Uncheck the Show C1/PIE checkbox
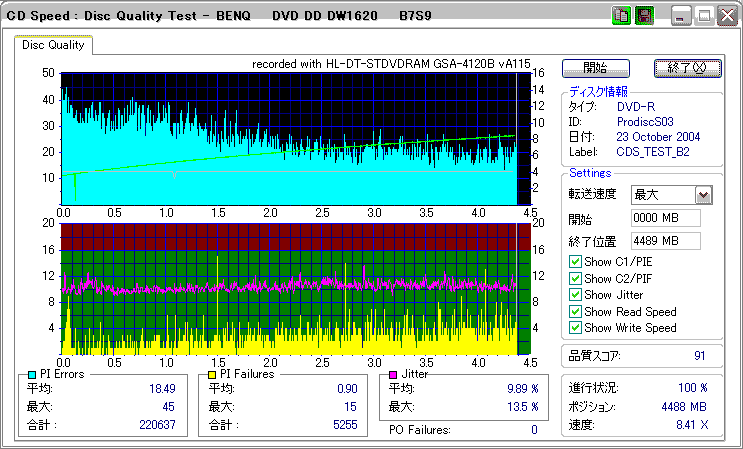Image resolution: width=743 pixels, height=449 pixels. tap(575, 262)
